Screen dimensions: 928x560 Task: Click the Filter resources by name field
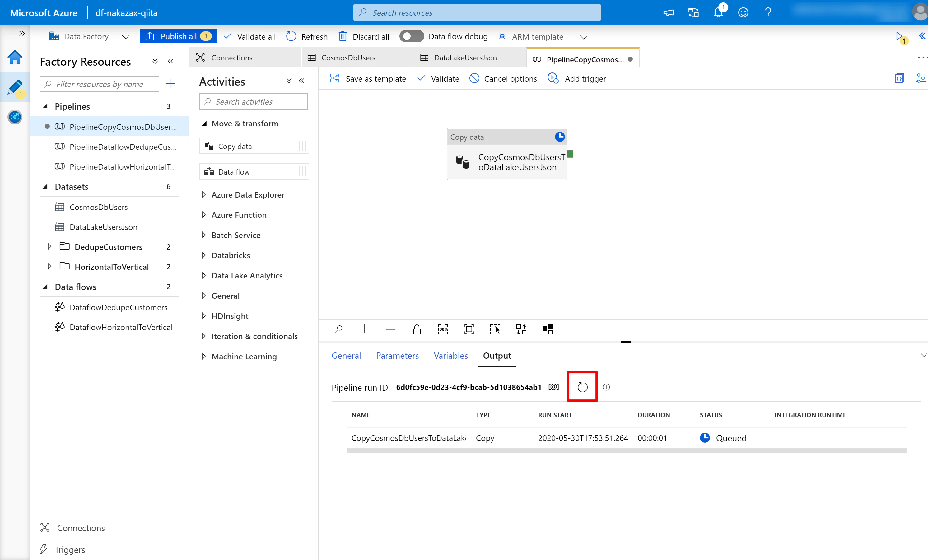click(x=100, y=84)
